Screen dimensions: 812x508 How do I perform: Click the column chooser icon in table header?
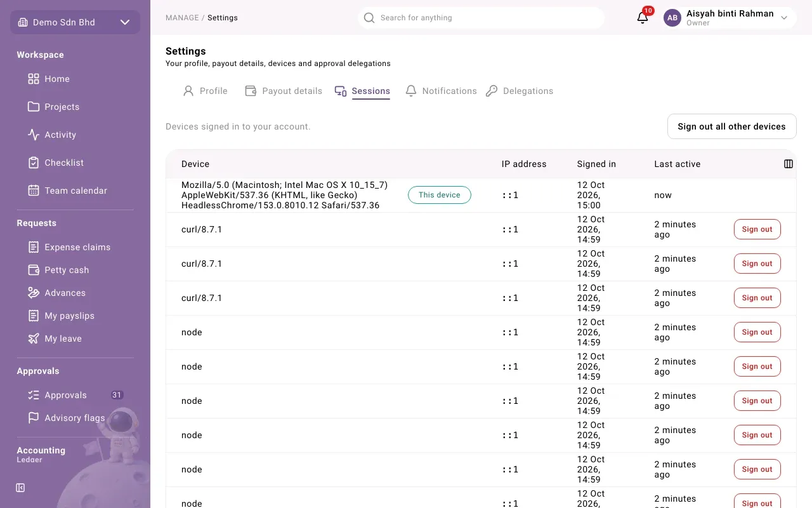[789, 164]
